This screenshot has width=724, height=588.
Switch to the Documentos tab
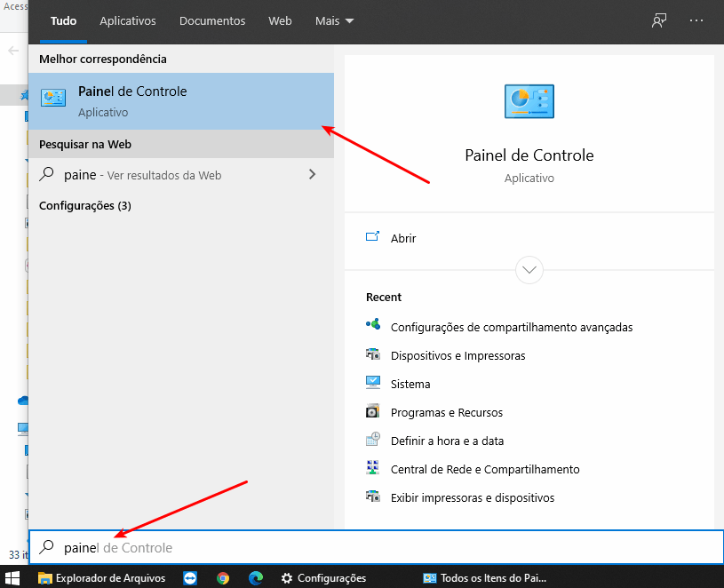212,21
